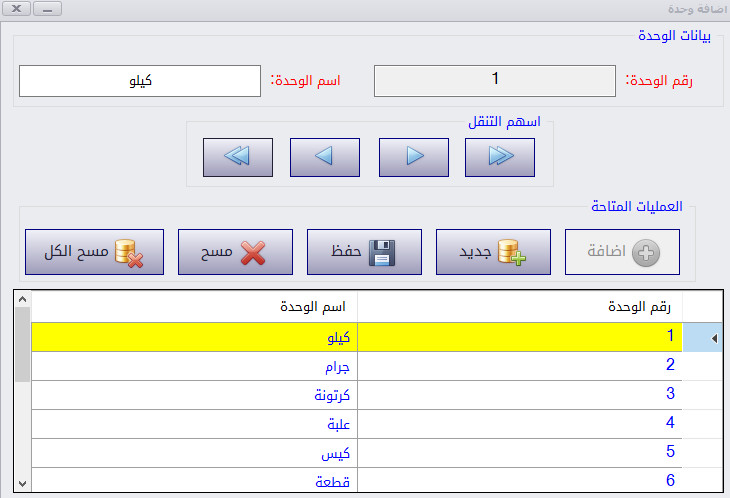Image resolution: width=730 pixels, height=498 pixels.
Task: Minimize the اضافة وحدة window
Action: (47, 8)
